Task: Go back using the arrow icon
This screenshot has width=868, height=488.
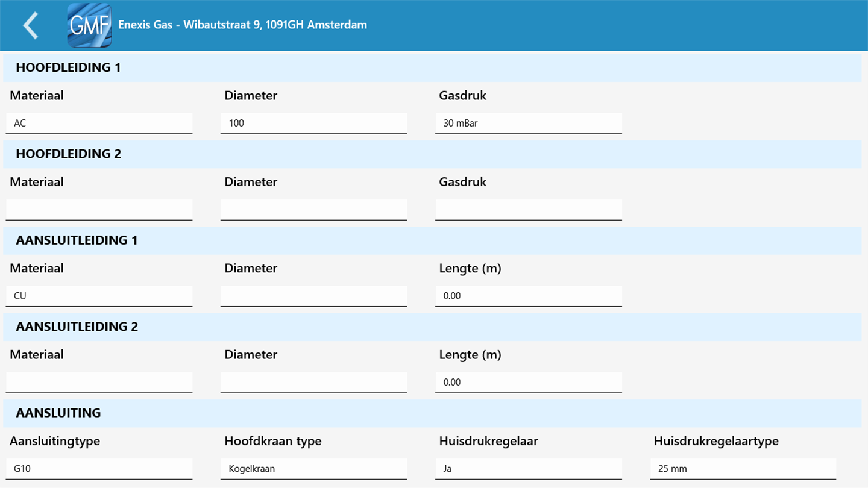Action: pyautogui.click(x=31, y=25)
